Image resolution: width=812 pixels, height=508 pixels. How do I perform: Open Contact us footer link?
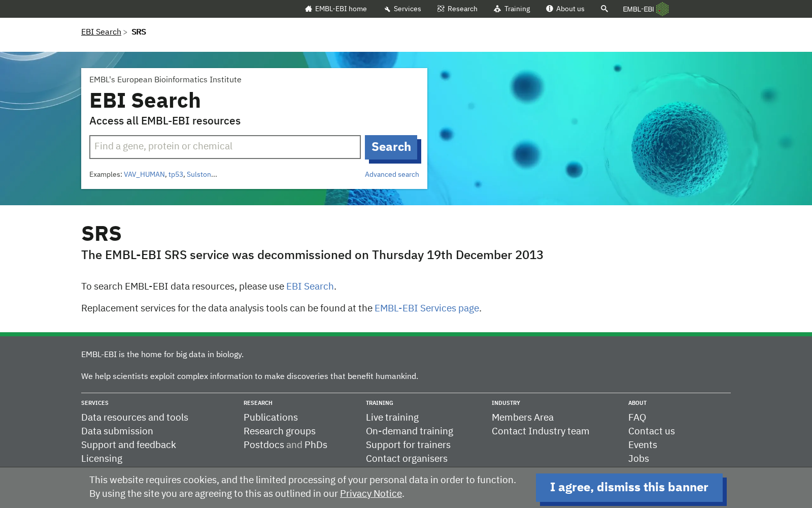click(652, 431)
